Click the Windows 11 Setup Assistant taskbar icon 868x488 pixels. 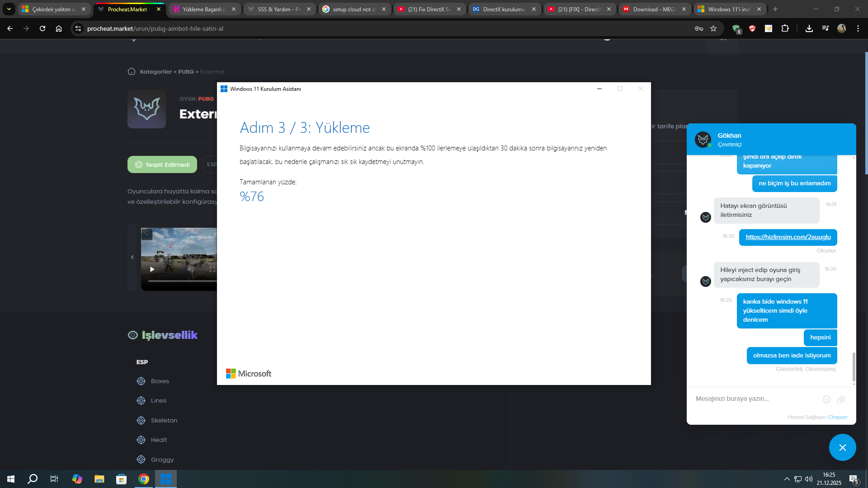[x=166, y=479]
